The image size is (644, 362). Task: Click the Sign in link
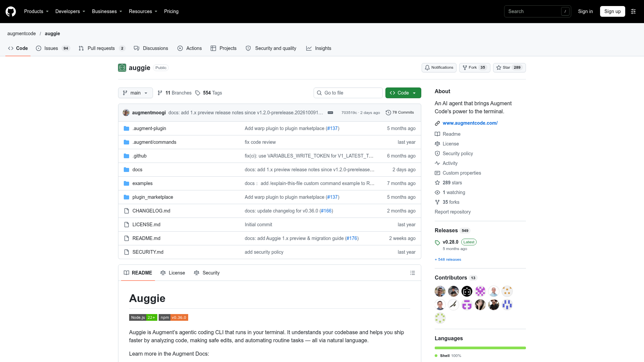(x=585, y=11)
